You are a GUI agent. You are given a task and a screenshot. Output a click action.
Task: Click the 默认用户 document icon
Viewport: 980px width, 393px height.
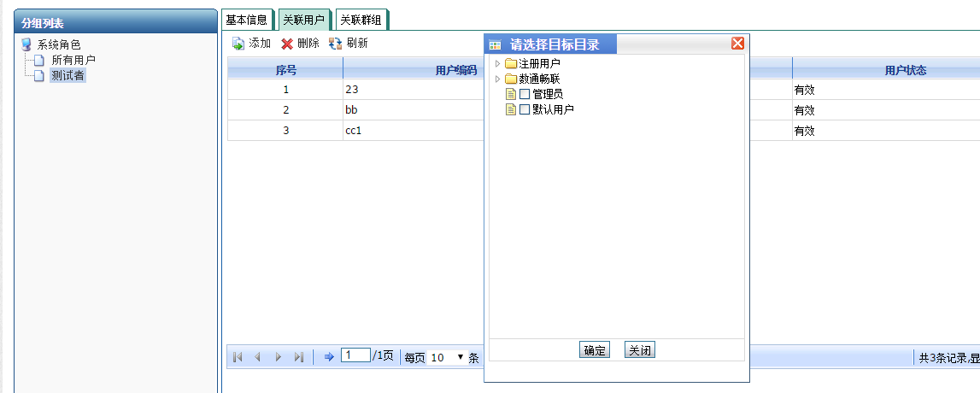pyautogui.click(x=510, y=109)
